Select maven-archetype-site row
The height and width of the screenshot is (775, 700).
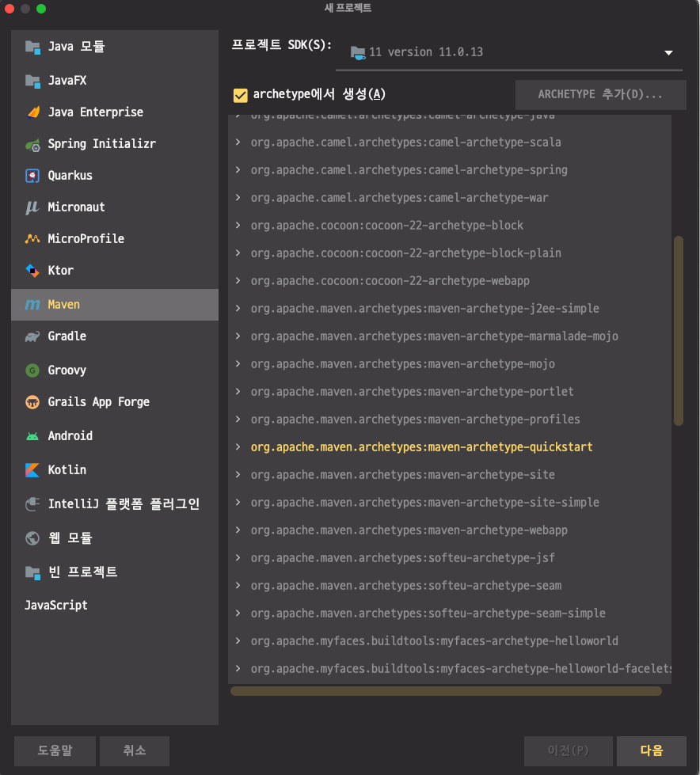click(x=450, y=474)
